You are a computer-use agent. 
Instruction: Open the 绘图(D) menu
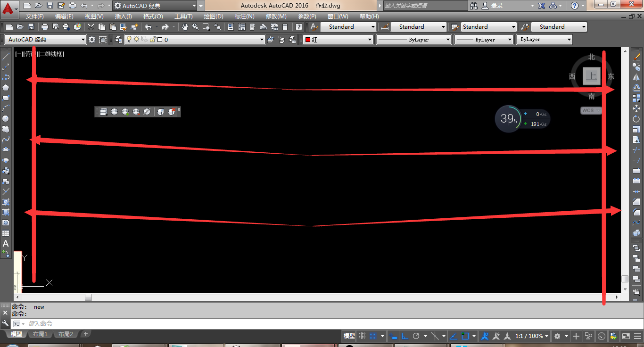(x=214, y=17)
